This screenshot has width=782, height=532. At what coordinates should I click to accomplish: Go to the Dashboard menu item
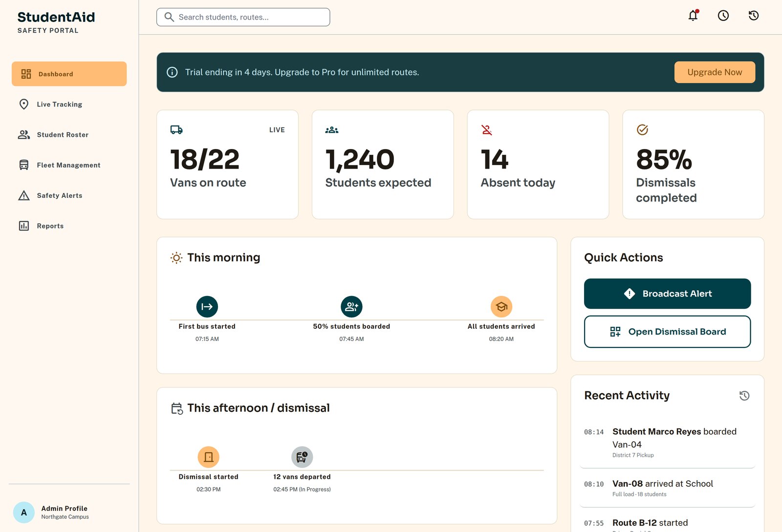[69, 74]
